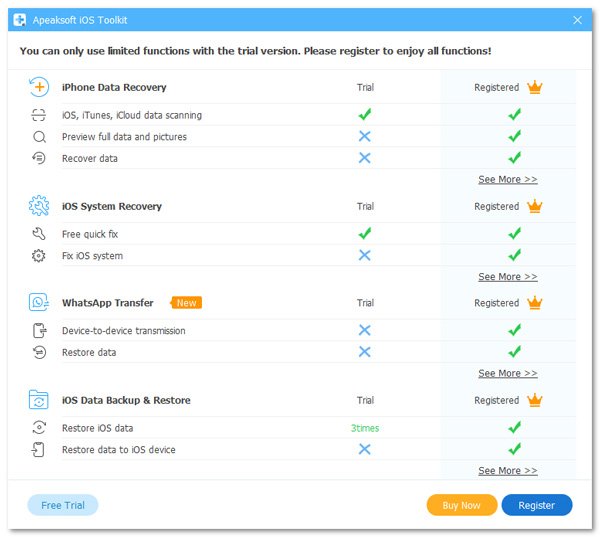600x537 pixels.
Task: Click the Device-to-device transmission label
Action: point(124,330)
